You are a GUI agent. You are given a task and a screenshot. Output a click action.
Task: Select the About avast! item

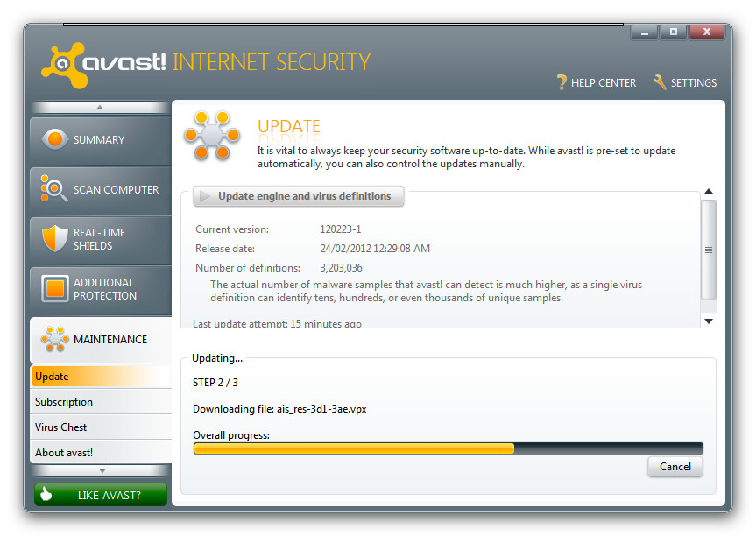tap(64, 453)
